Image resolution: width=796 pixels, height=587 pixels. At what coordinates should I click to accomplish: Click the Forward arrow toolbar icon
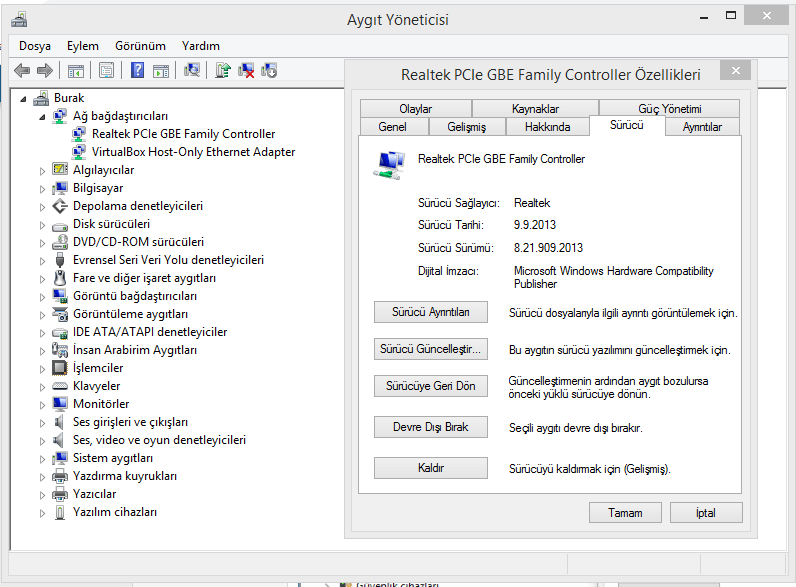(x=45, y=71)
